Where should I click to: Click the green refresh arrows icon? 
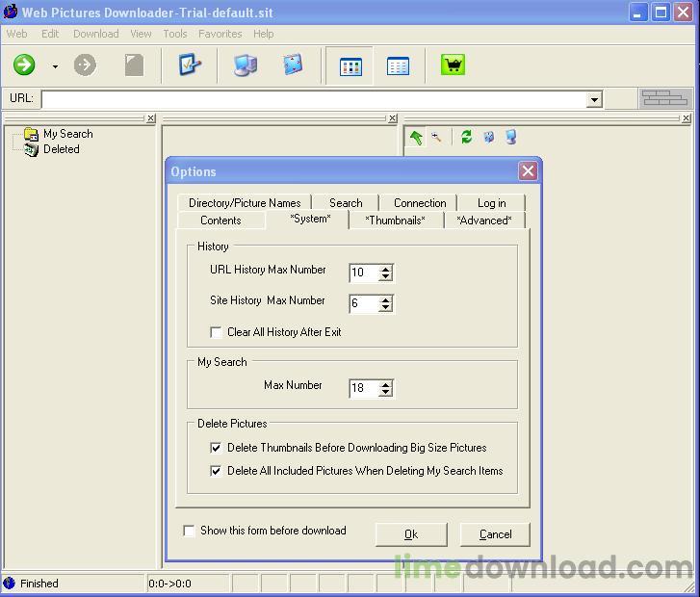pos(467,137)
